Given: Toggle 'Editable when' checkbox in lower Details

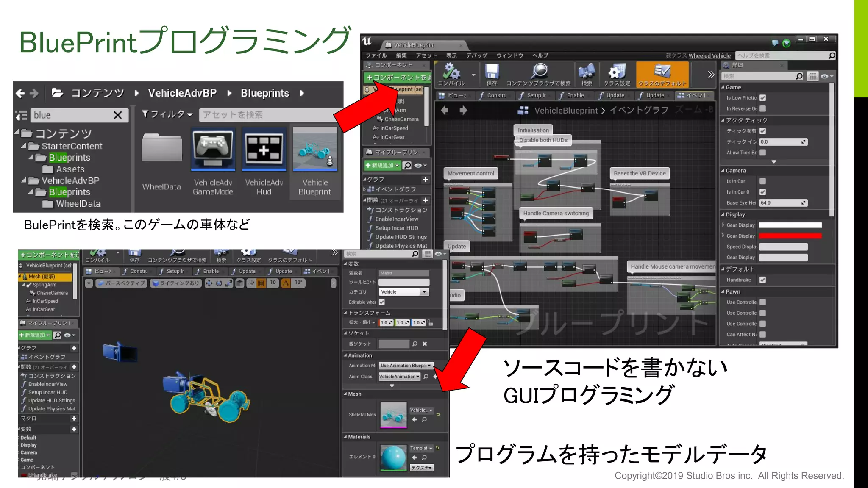Looking at the screenshot, I should click(382, 302).
